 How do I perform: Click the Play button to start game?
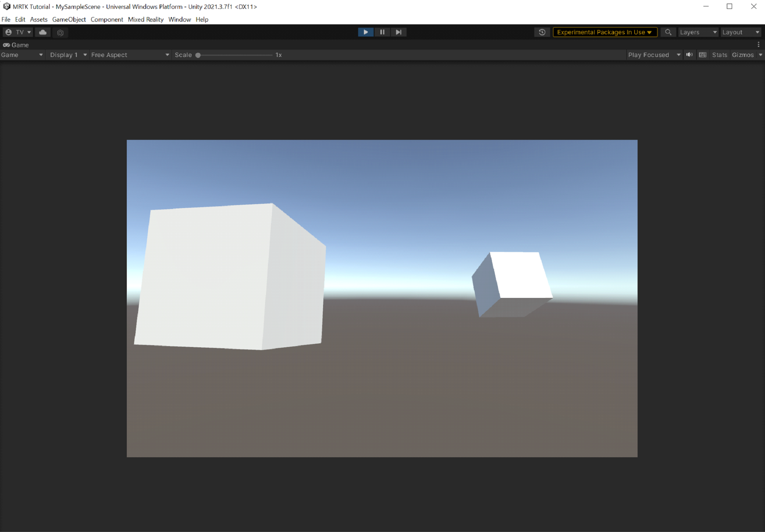[365, 32]
